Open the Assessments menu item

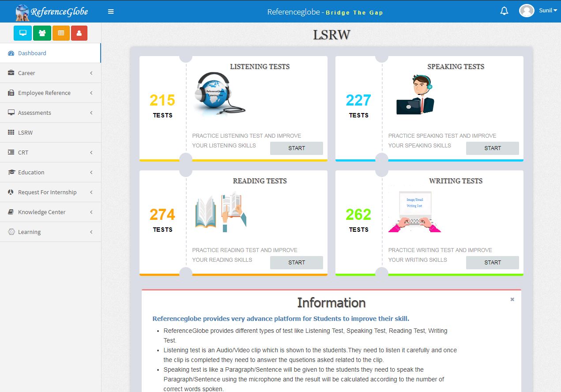(x=50, y=113)
